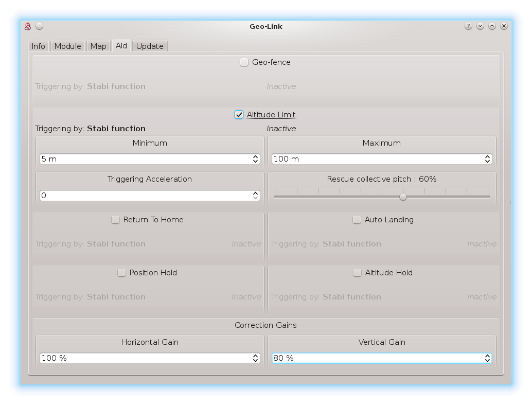Click the Maximum altitude spin box arrows
Viewport: 532px width, 405px height.
point(487,159)
